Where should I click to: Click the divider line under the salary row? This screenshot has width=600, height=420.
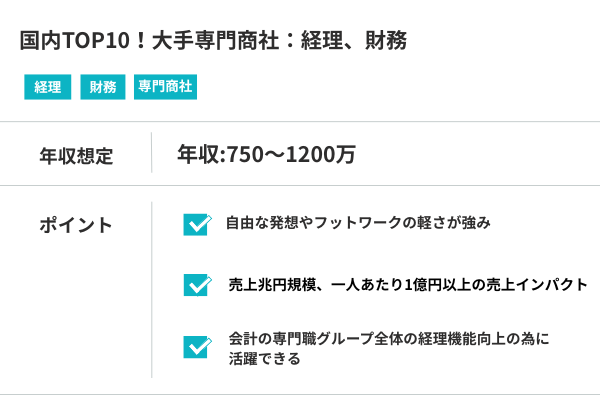click(x=300, y=185)
